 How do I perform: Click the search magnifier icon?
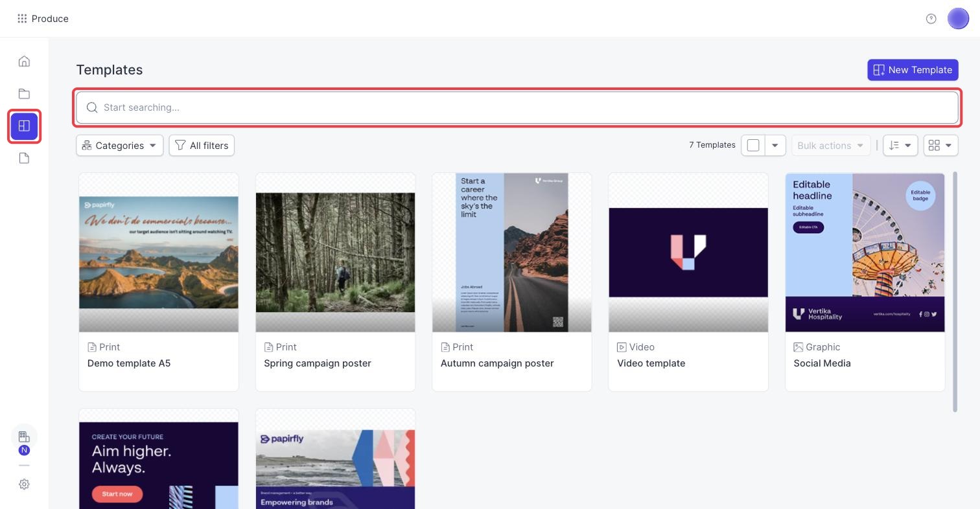(92, 107)
